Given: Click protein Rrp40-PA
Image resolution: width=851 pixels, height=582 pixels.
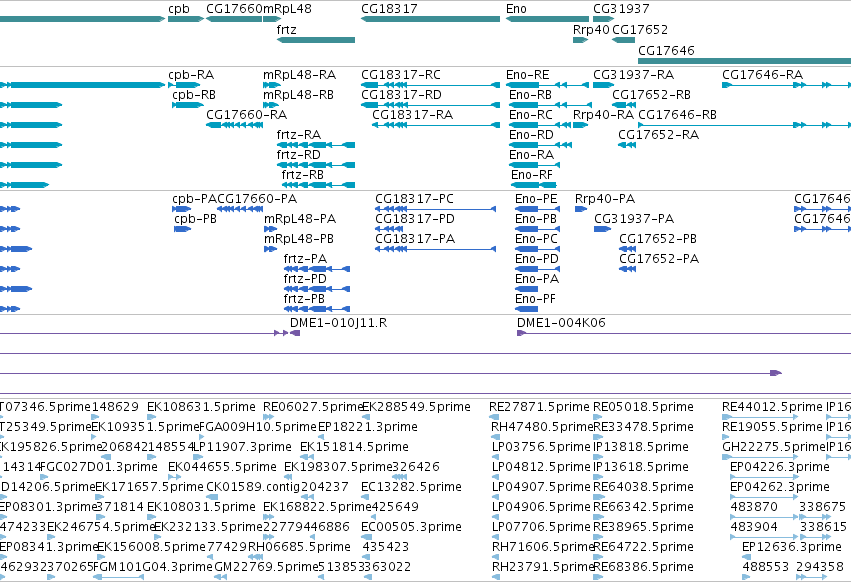Looking at the screenshot, I should pyautogui.click(x=605, y=199).
